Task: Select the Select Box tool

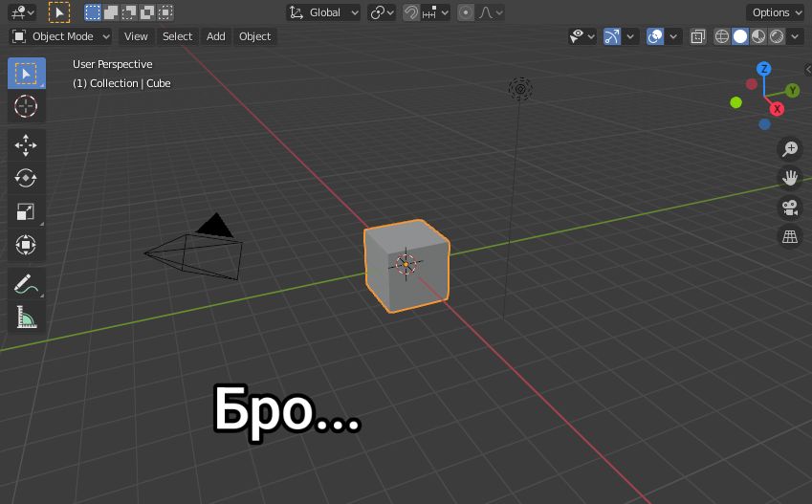Action: tap(26, 74)
